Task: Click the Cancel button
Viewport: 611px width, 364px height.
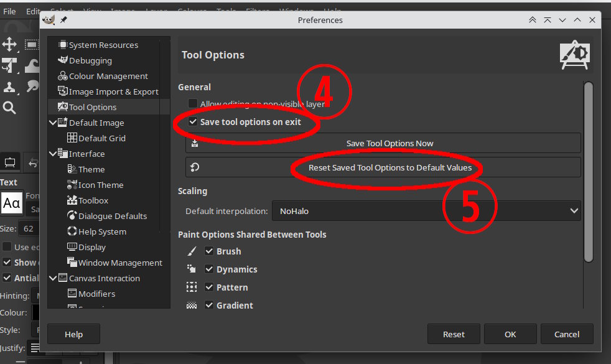Action: coord(567,334)
